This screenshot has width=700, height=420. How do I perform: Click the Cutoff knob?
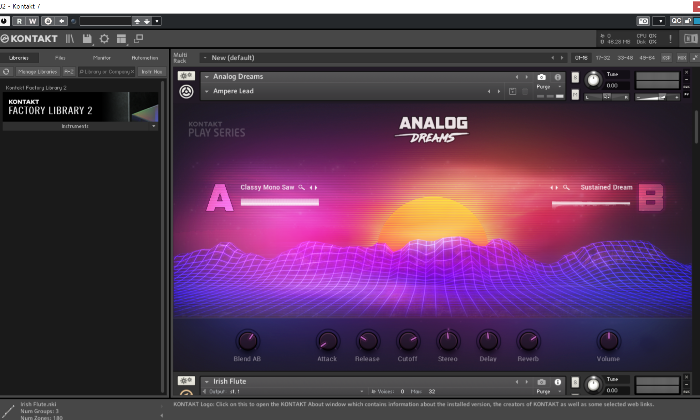click(x=408, y=341)
